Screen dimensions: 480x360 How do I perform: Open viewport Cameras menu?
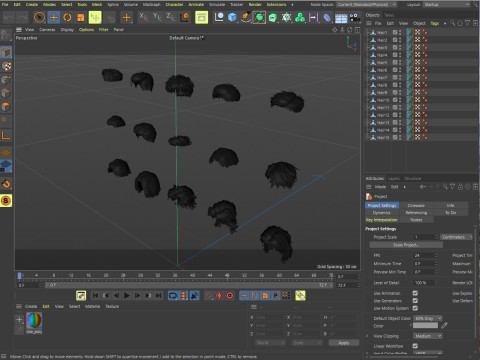coord(47,30)
